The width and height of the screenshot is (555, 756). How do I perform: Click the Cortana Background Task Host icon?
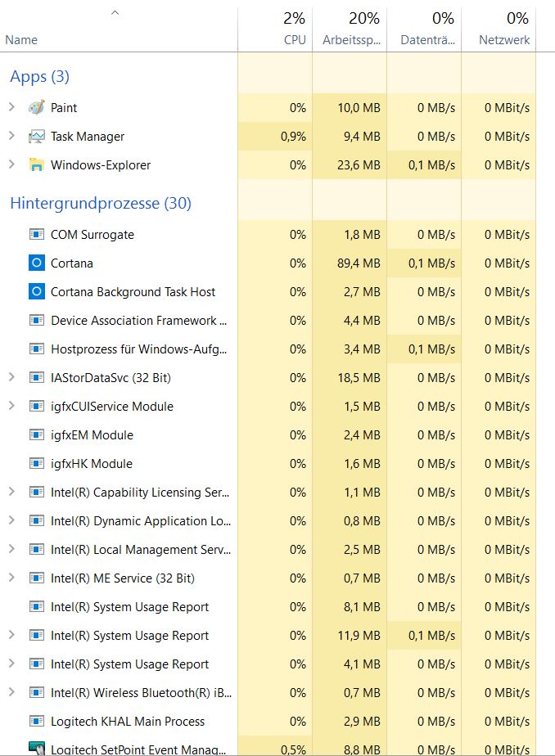click(36, 292)
